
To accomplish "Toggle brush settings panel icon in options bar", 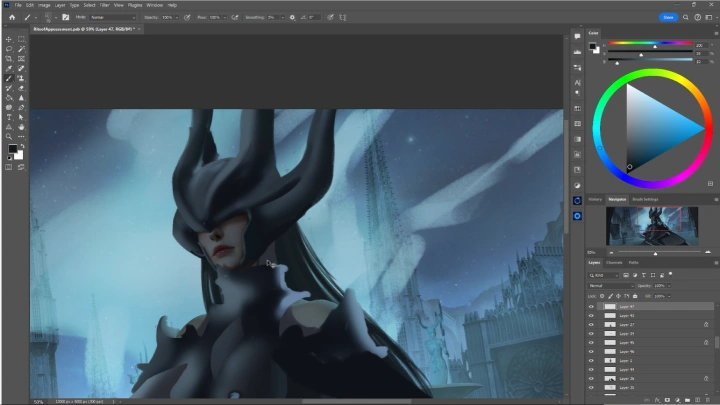I will point(66,17).
